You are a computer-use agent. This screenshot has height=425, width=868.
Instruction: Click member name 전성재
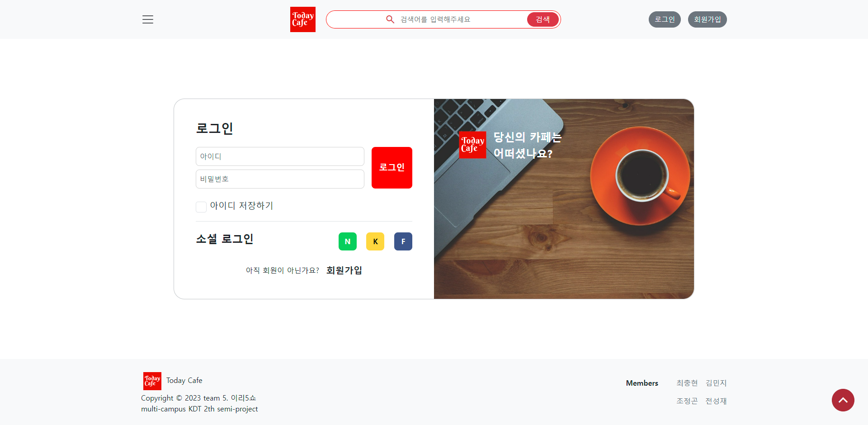pyautogui.click(x=716, y=401)
